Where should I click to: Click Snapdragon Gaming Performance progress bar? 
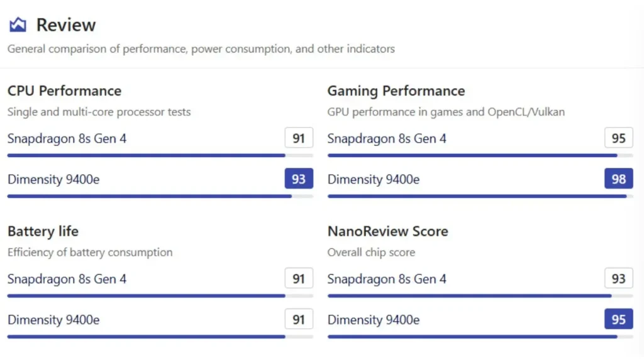point(472,155)
